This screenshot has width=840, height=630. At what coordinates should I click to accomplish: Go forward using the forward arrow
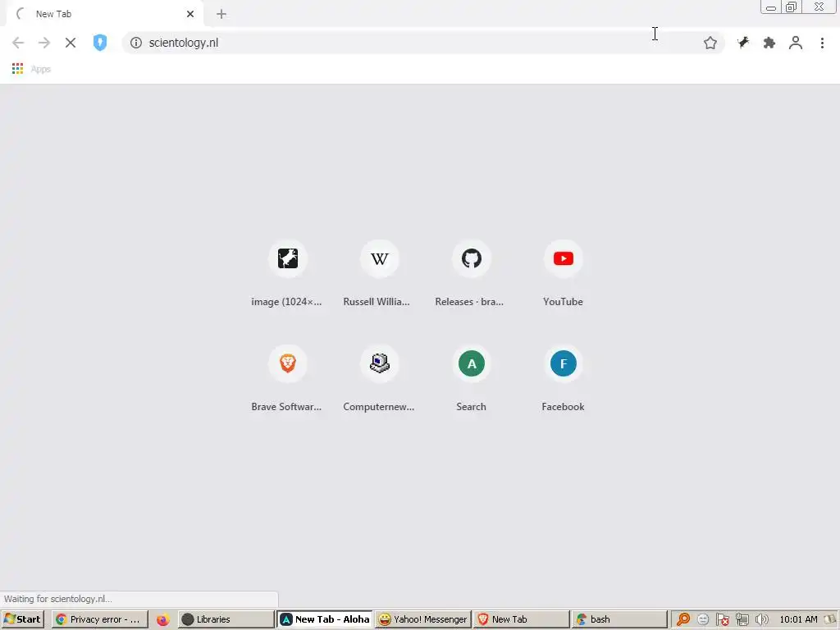pyautogui.click(x=44, y=43)
